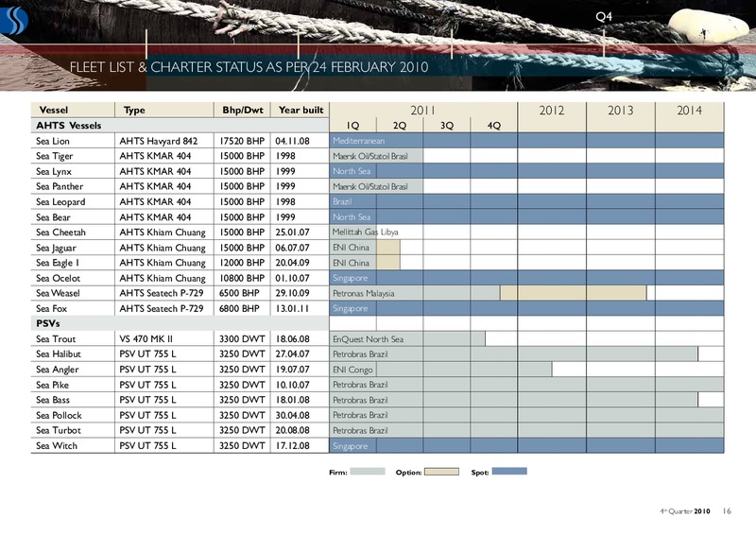Click the 'Mediterranean' charter bar for Sea Lion
This screenshot has width=756, height=535.
coord(526,141)
